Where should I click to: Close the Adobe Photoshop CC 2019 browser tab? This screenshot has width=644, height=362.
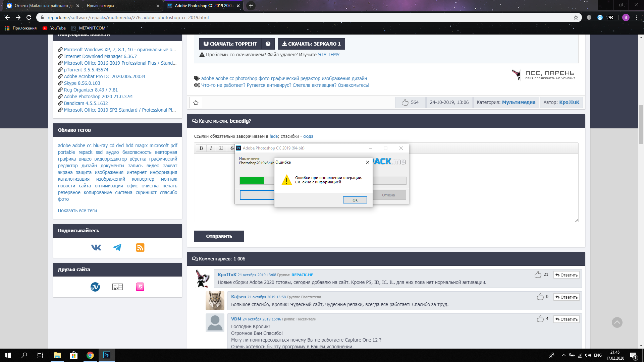coord(238,6)
